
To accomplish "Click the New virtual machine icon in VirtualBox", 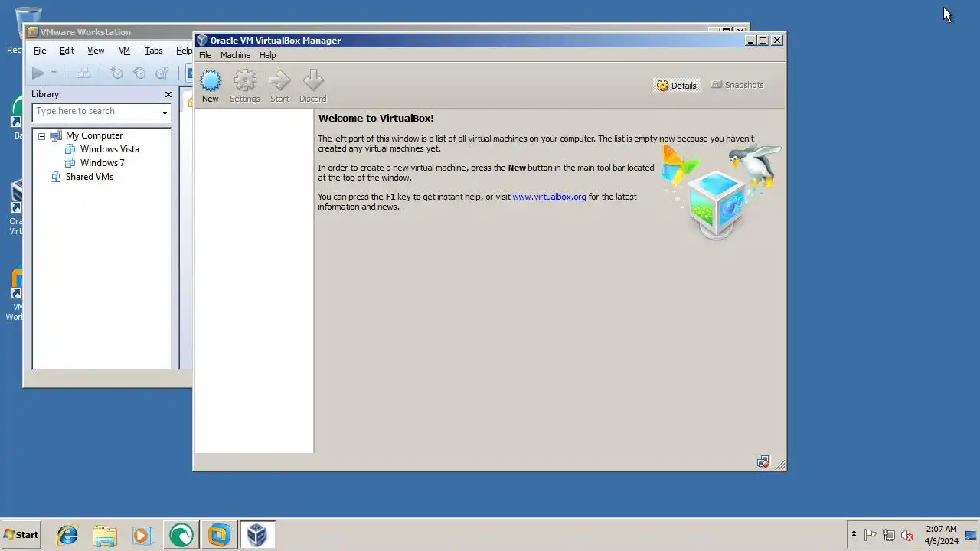I will 210,80.
